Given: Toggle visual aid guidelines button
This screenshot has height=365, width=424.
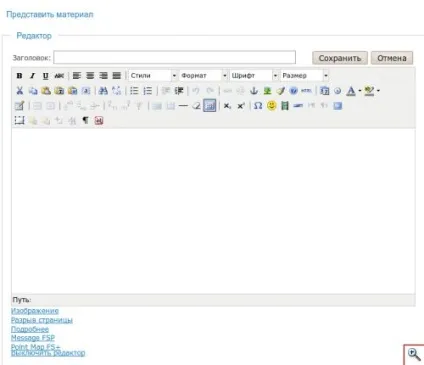Looking at the screenshot, I should [x=210, y=106].
